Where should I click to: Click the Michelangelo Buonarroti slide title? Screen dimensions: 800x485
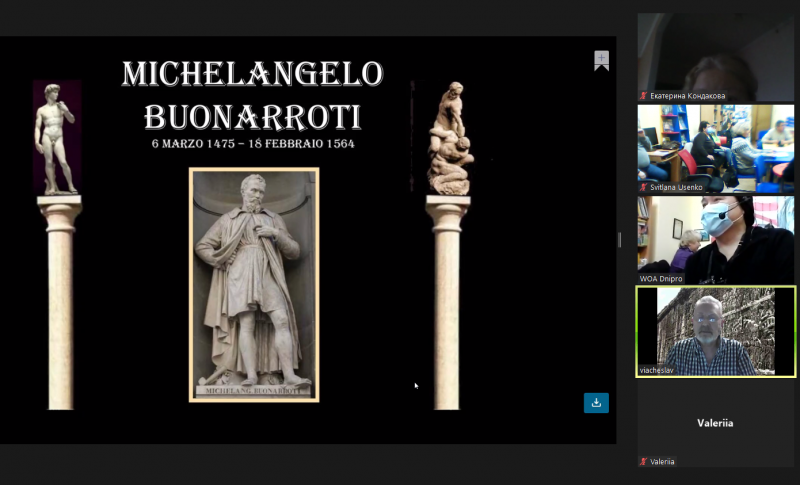(x=252, y=95)
